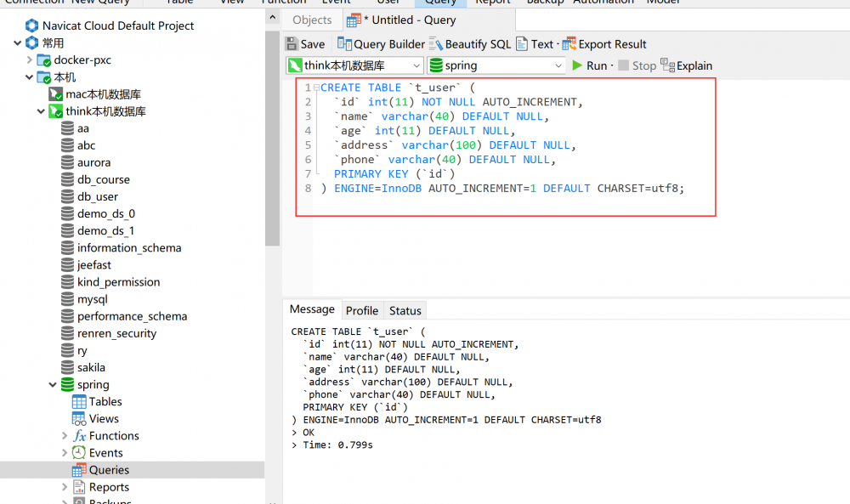Click the Tables icon under spring

(79, 401)
